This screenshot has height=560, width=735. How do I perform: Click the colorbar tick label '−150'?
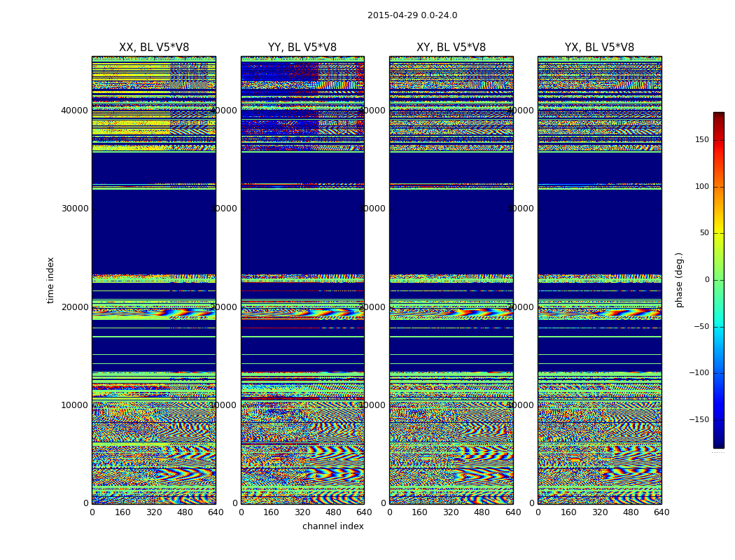(699, 420)
